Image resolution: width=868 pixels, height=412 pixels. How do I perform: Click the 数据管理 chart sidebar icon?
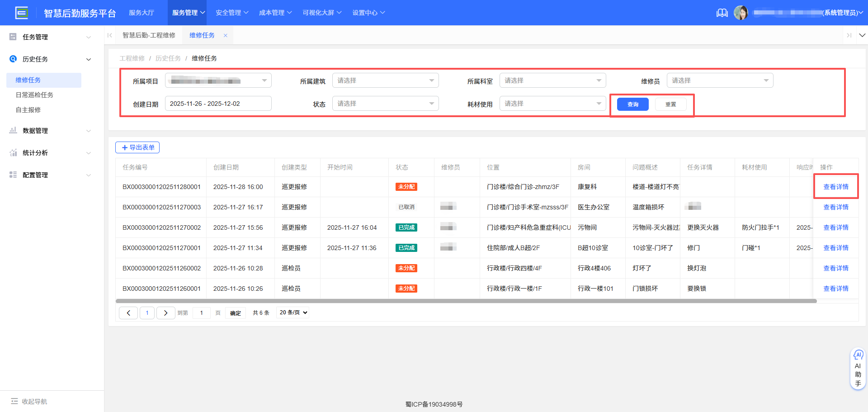point(13,130)
